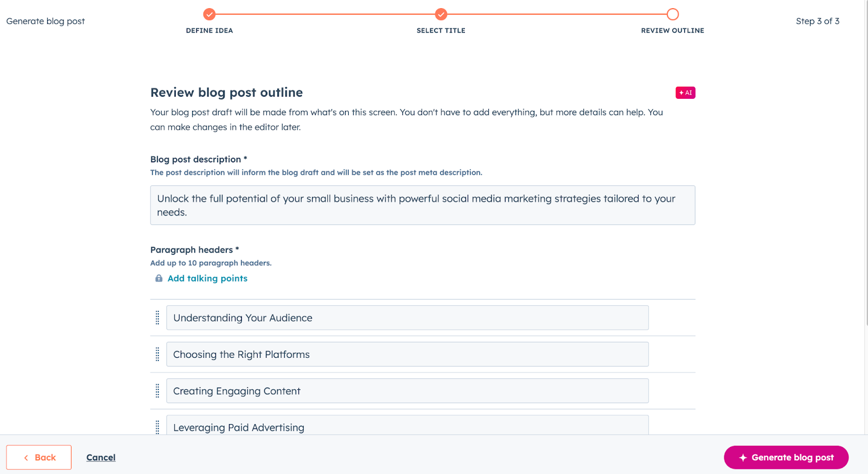Click the Generate blog post button
Viewport: 868px width, 474px height.
click(x=786, y=457)
